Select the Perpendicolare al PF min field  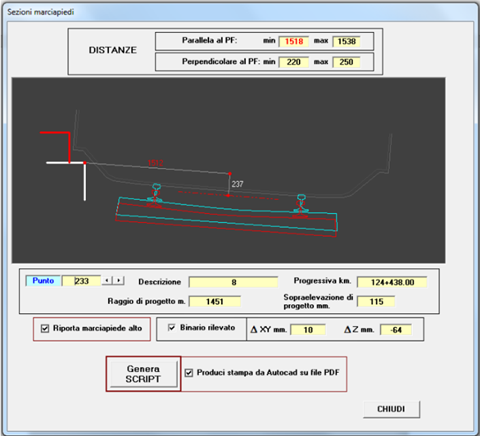(x=294, y=62)
